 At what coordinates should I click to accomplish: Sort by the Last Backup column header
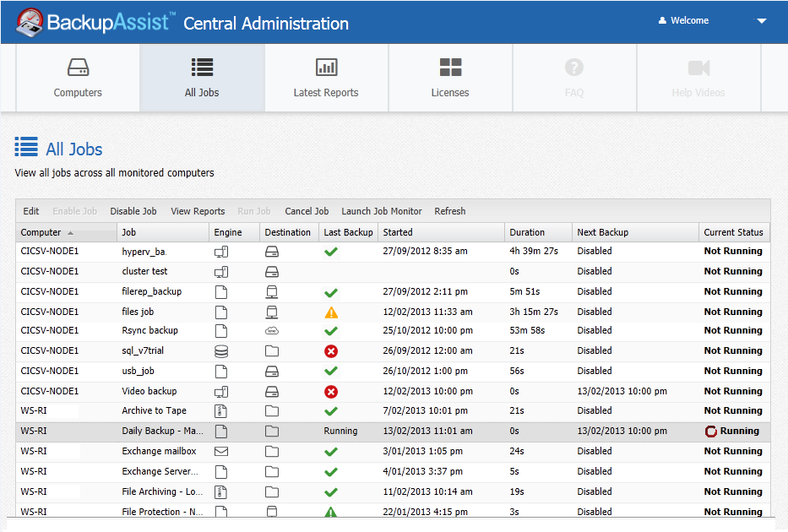pos(348,232)
